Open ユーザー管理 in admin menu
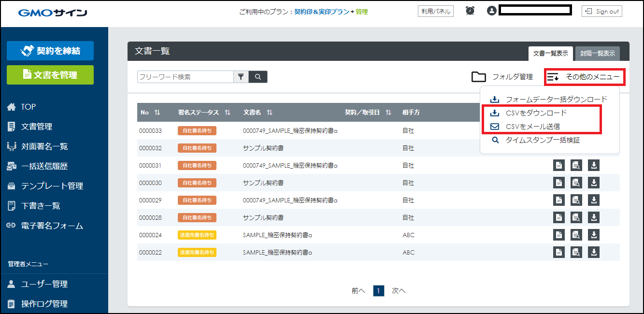This screenshot has height=314, width=644. click(x=37, y=284)
